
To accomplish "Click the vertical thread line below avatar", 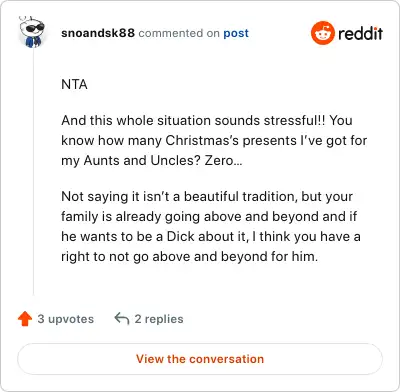I will click(x=33, y=172).
